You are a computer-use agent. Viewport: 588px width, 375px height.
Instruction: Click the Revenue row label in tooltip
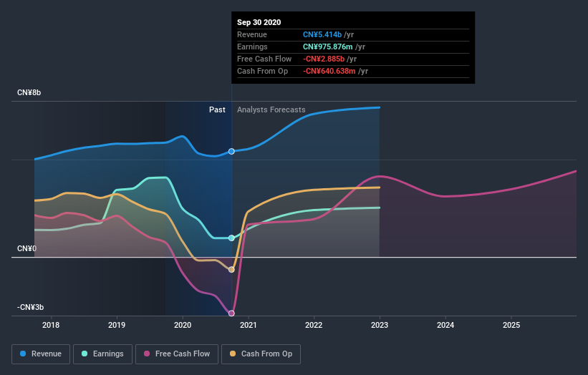point(252,34)
